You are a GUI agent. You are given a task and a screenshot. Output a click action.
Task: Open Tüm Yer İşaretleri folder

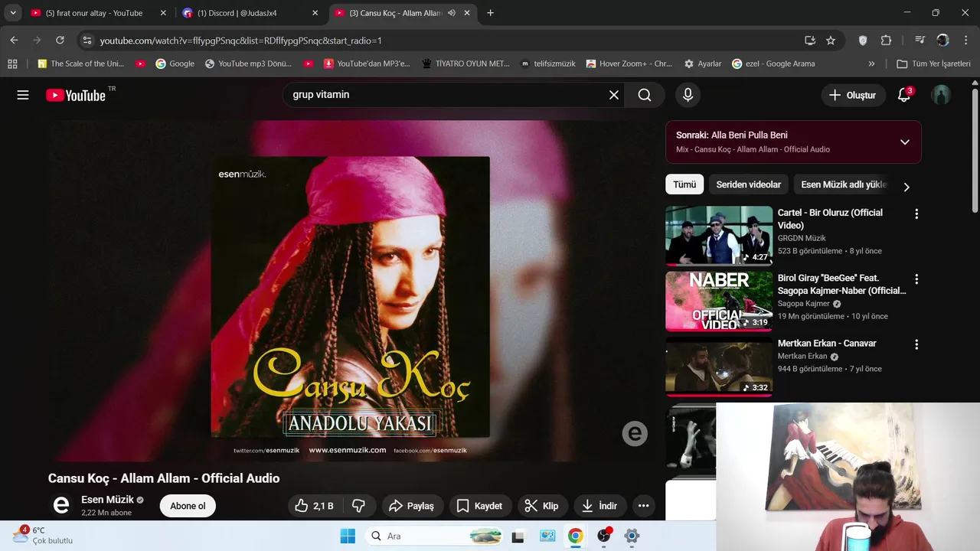coord(933,64)
